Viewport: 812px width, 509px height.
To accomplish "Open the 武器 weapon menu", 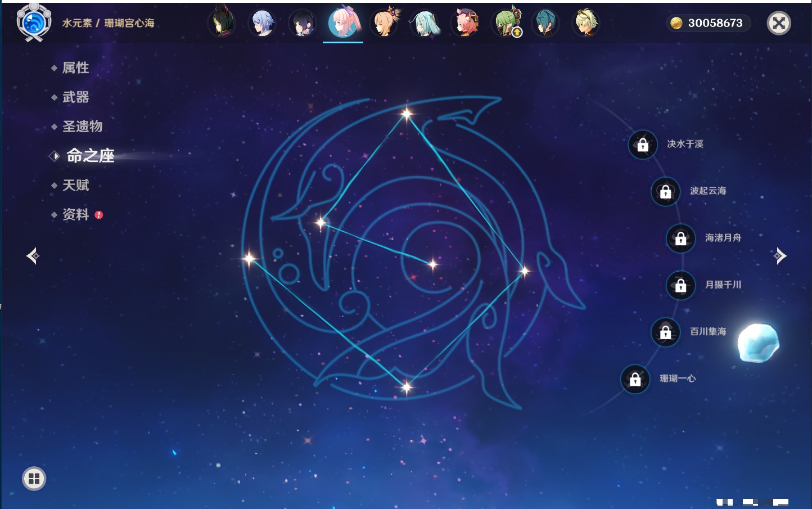I will coord(75,97).
